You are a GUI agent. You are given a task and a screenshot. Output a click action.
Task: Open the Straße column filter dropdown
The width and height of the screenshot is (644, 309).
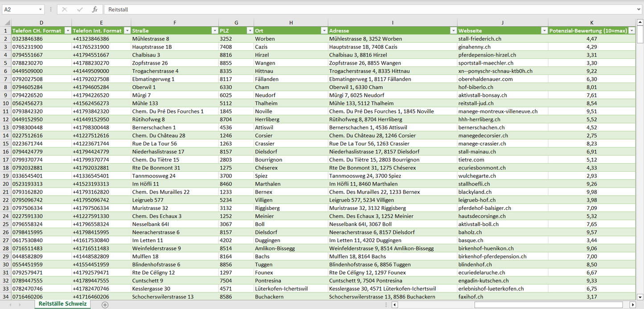[x=213, y=31]
